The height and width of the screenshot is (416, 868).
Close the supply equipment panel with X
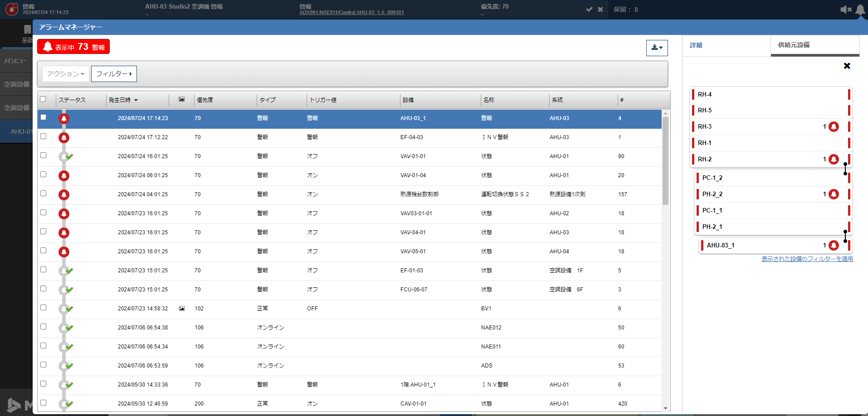click(x=847, y=66)
